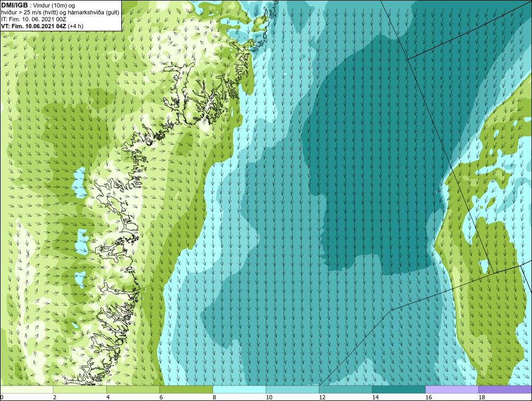The image size is (532, 401).
Task: Click the 'Vindur (10m) og' label
Action: point(55,6)
